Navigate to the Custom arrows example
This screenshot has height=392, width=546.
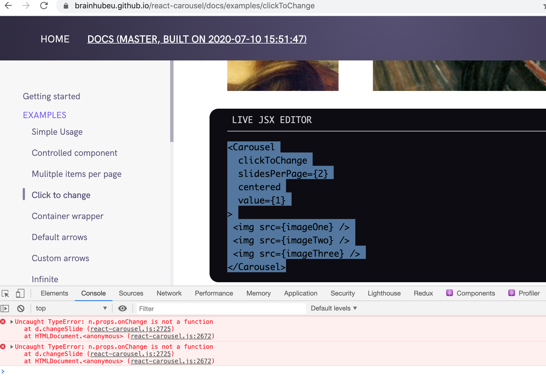click(60, 258)
